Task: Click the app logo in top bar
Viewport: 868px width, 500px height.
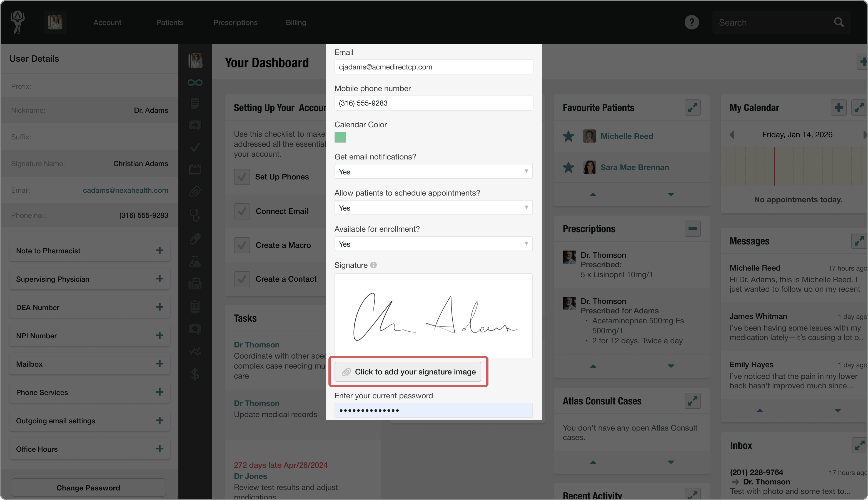Action: point(17,22)
